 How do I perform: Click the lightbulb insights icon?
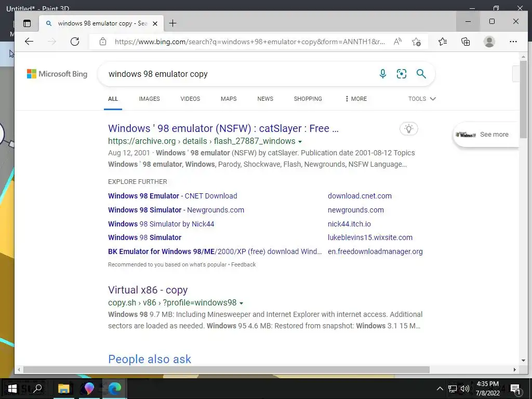pyautogui.click(x=409, y=129)
